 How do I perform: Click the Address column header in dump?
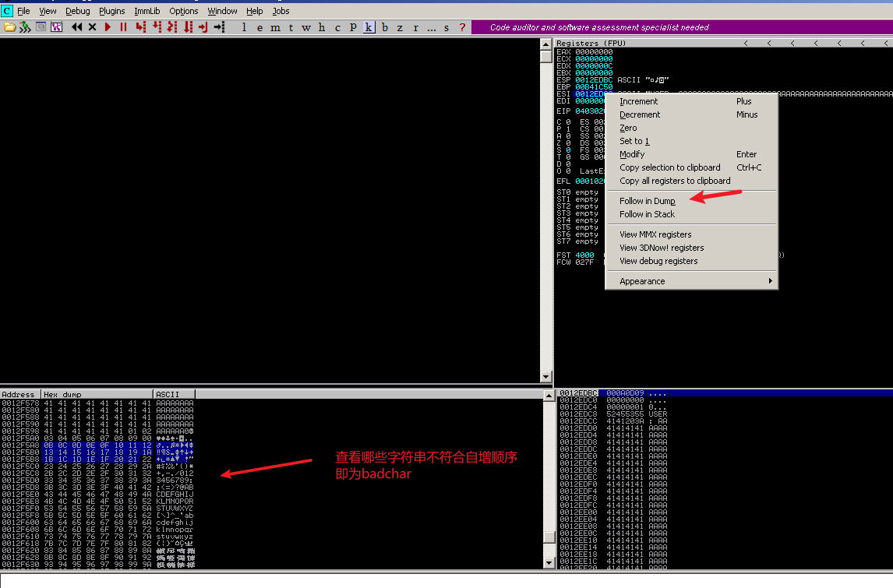point(20,395)
